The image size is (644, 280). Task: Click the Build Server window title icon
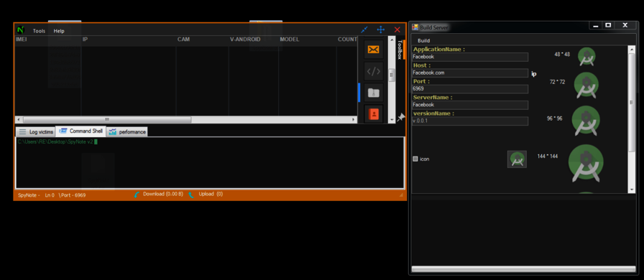[415, 27]
